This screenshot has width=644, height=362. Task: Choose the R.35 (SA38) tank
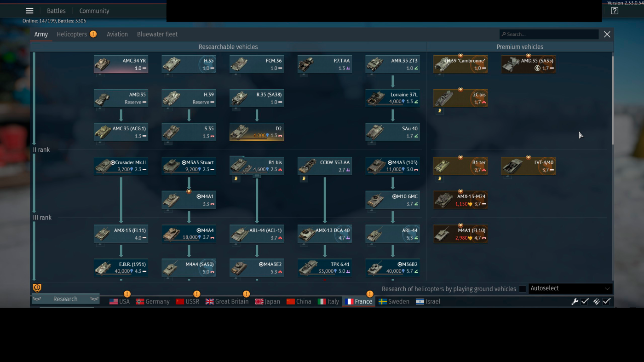(x=257, y=98)
